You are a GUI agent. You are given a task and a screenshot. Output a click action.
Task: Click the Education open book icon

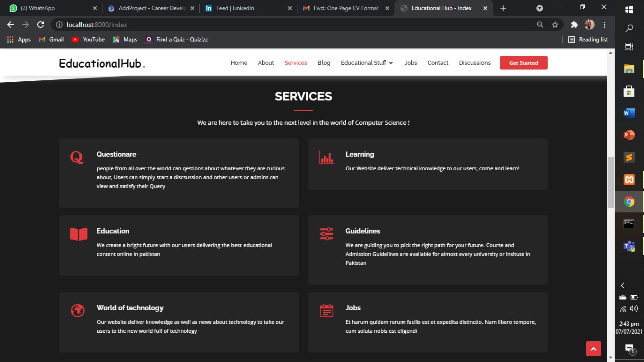pos(78,234)
